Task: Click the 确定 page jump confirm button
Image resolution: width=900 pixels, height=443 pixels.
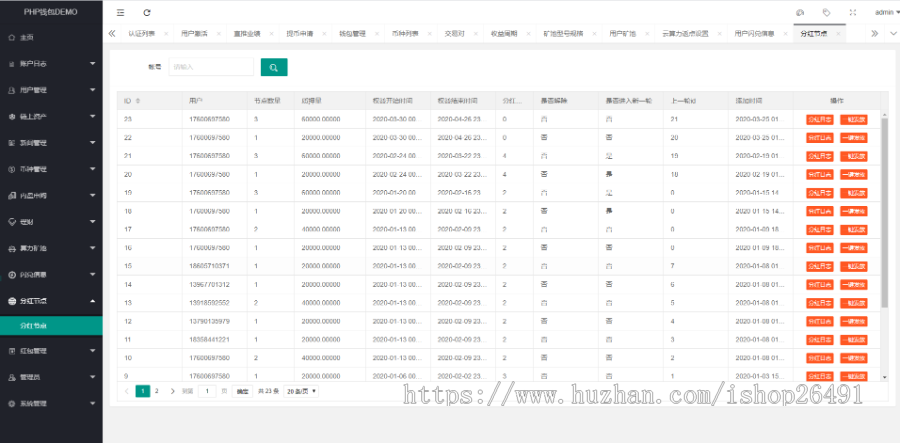Action: tap(242, 391)
